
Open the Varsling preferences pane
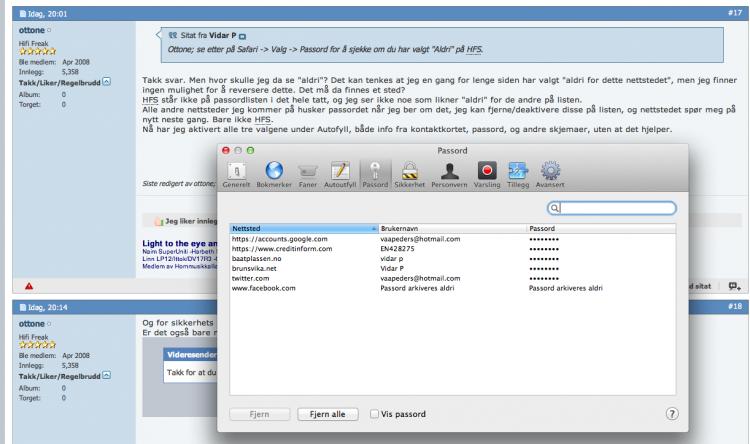487,175
